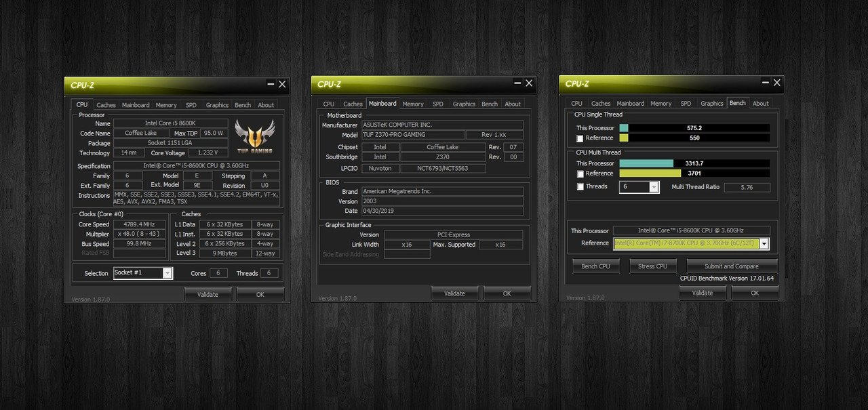Click OK in the left CPU window

click(x=260, y=294)
